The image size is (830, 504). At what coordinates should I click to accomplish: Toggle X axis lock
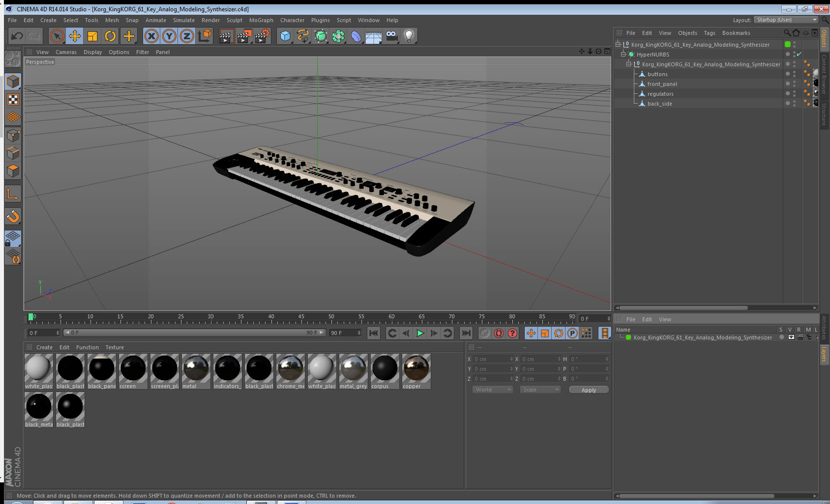click(x=151, y=36)
